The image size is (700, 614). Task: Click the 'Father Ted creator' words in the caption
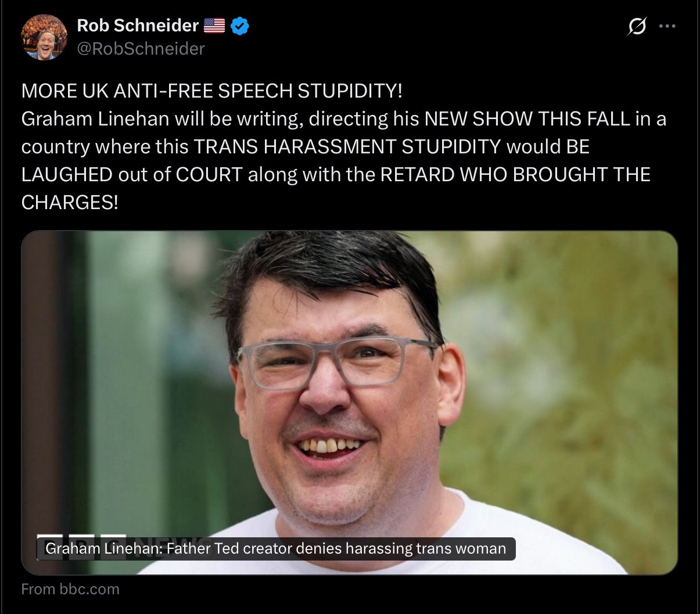point(230,548)
